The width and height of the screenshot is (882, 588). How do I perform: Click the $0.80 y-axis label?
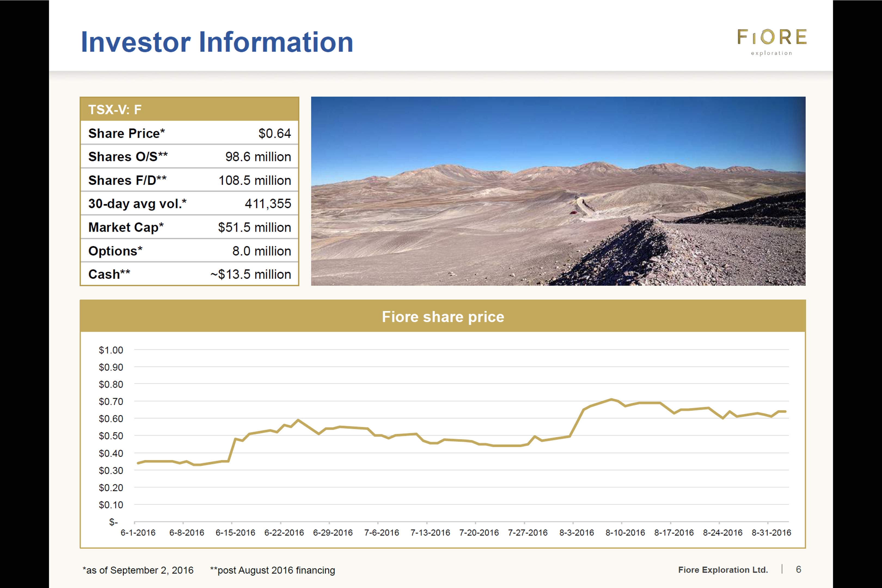point(111,384)
